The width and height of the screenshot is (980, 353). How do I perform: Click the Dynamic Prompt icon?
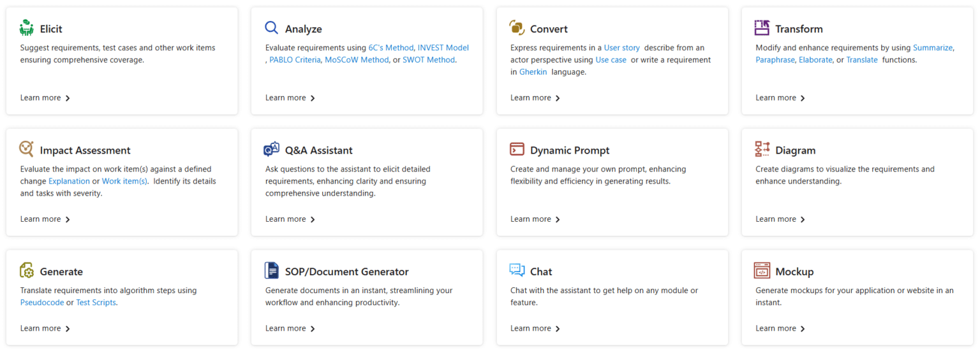coord(517,149)
